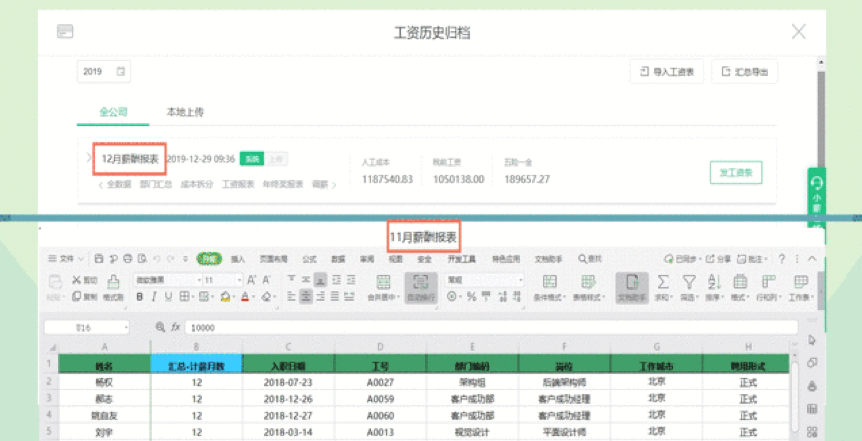
Task: Click the print icon in quick-access toolbar
Action: click(128, 258)
